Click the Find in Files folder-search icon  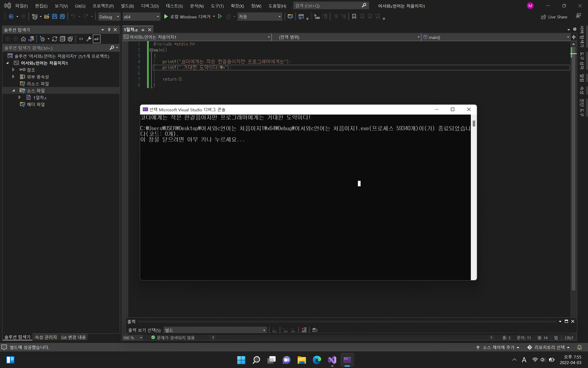290,17
